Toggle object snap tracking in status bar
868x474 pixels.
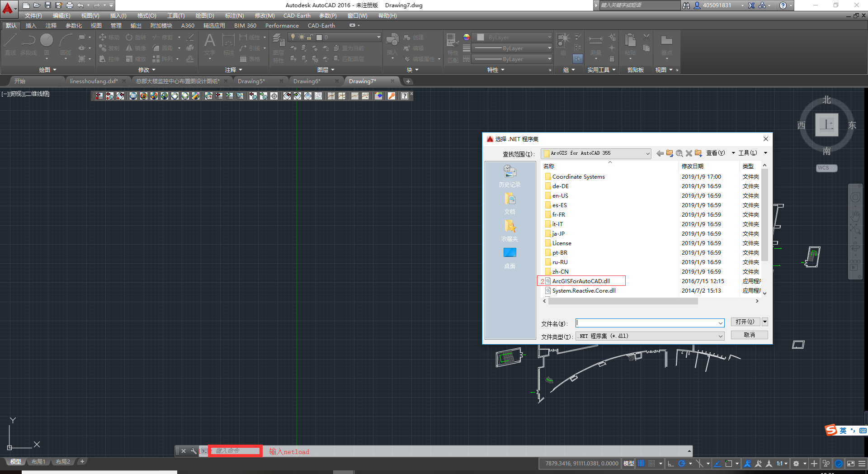(x=717, y=464)
